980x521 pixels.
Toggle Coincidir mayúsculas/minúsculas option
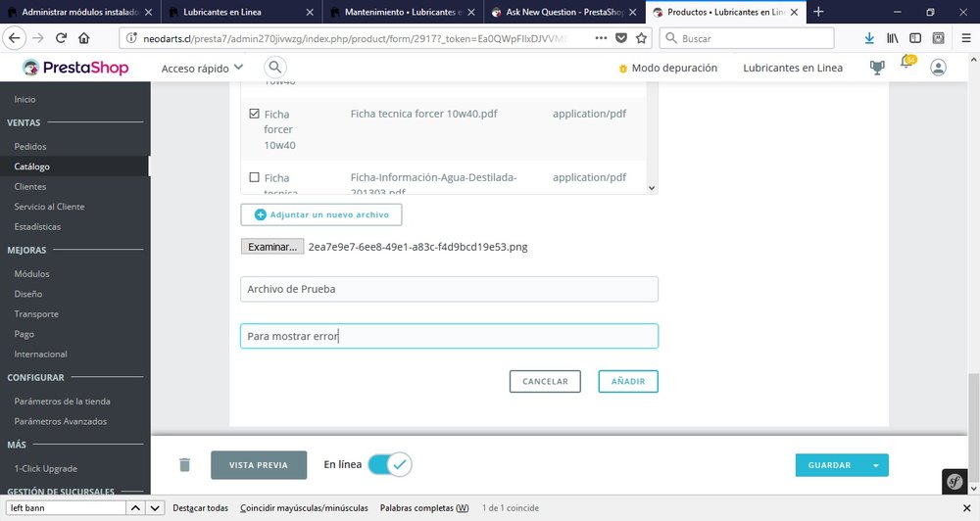(x=304, y=508)
